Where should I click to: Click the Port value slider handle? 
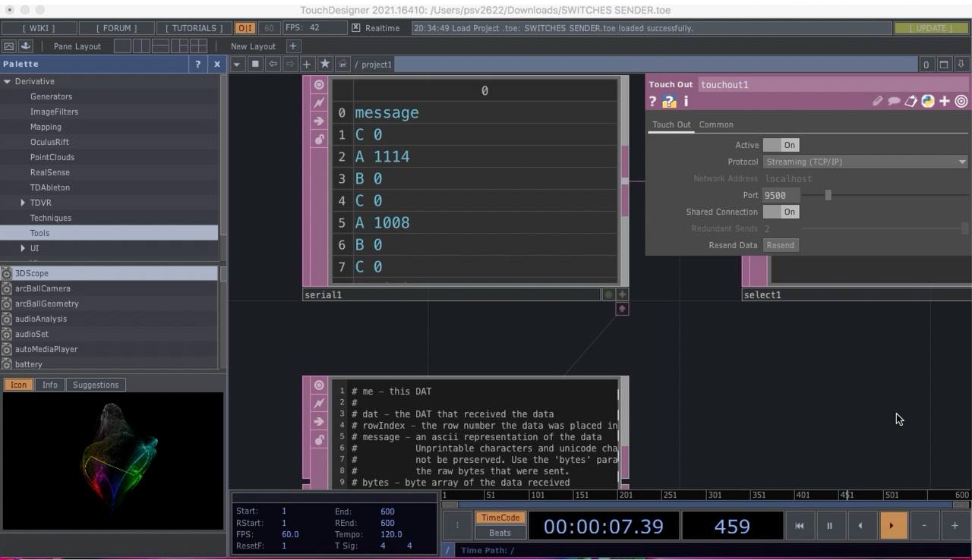[x=828, y=195]
